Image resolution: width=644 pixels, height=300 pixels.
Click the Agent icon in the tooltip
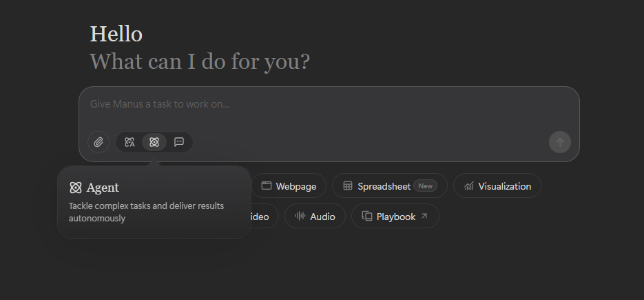point(76,188)
